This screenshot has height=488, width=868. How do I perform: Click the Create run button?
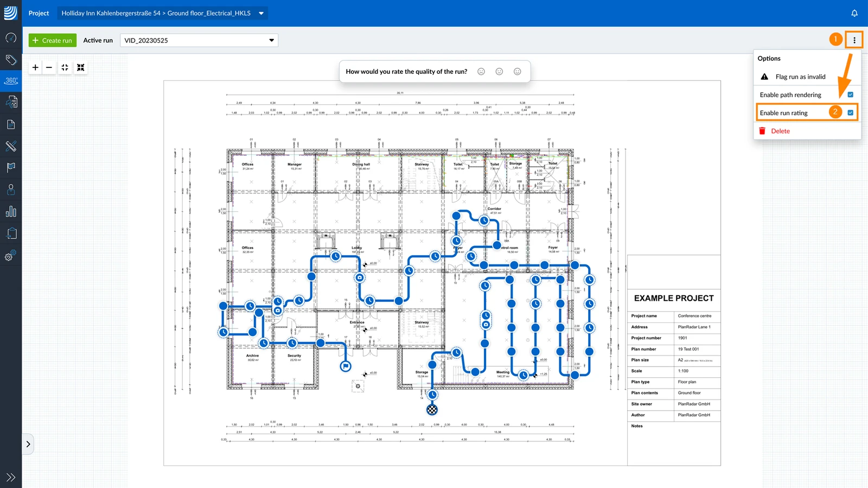click(x=52, y=40)
